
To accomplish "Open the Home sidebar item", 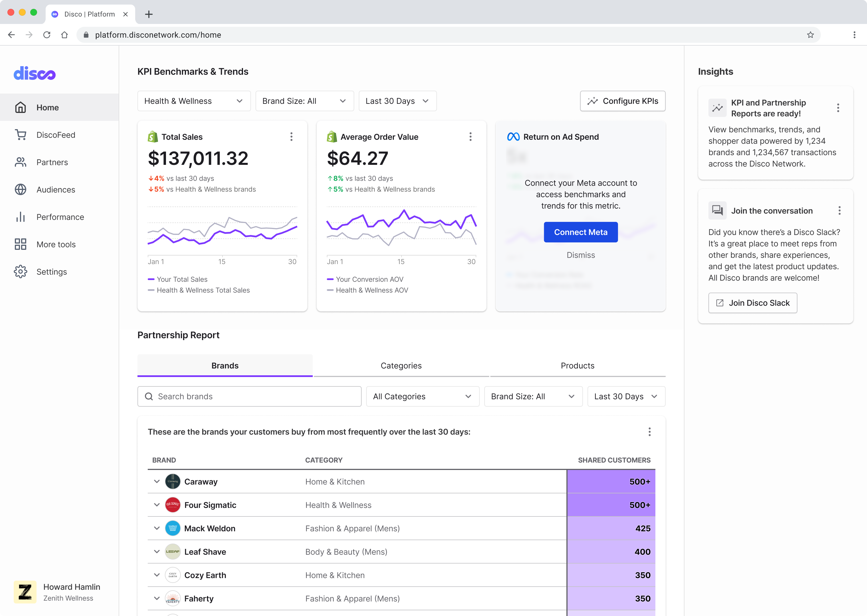I will click(x=59, y=107).
